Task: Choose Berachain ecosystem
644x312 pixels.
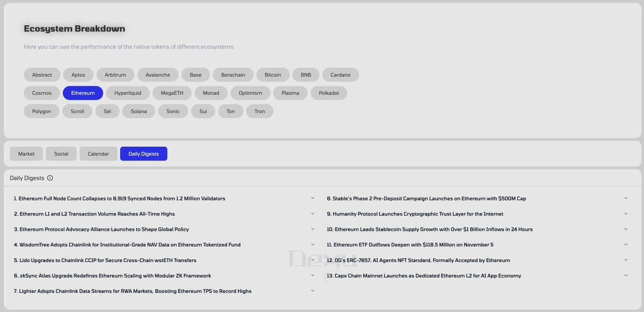Action: click(x=233, y=75)
